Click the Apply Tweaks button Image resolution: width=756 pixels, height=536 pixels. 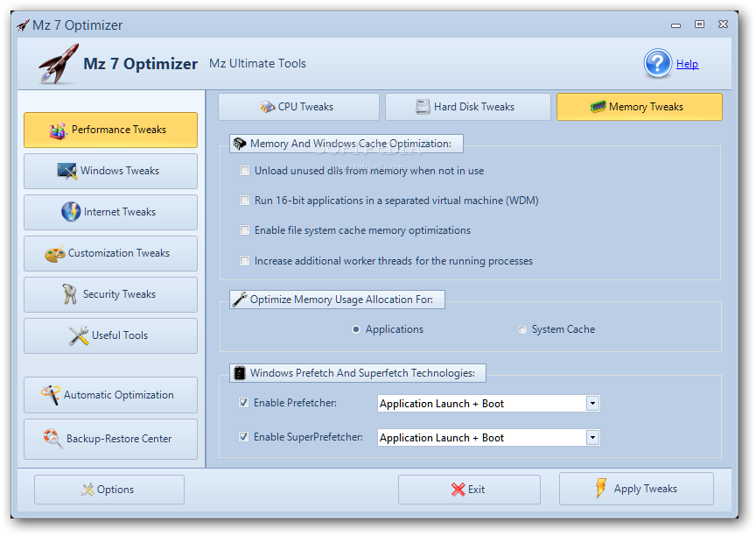click(x=636, y=489)
